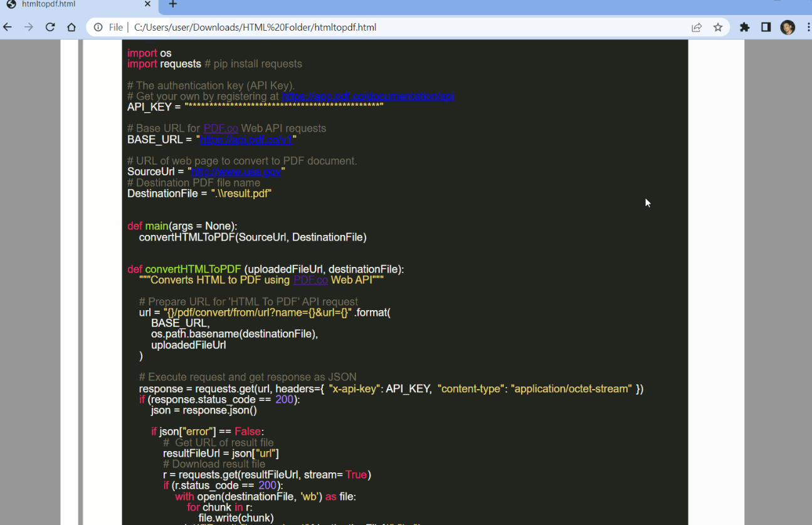Open the Chrome profile avatar
The image size is (812, 525).
[788, 27]
